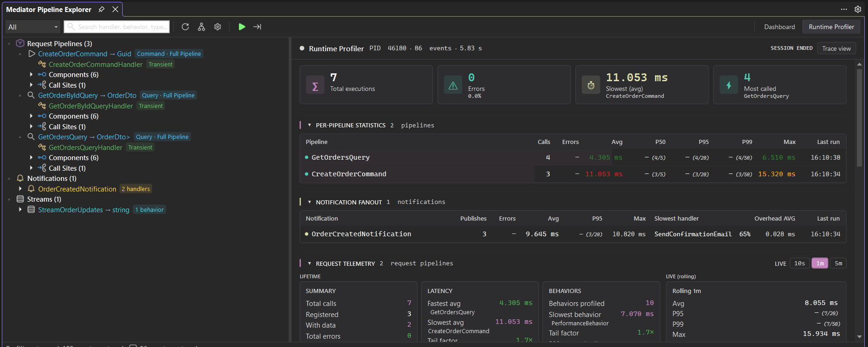Click the hierarchy graph icon in toolbar
The height and width of the screenshot is (347, 868).
point(202,27)
